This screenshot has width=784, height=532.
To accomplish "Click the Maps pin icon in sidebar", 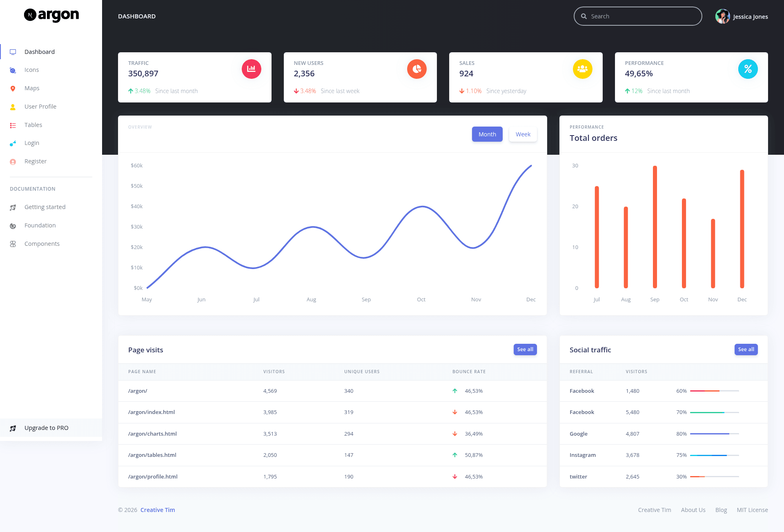I will click(13, 89).
